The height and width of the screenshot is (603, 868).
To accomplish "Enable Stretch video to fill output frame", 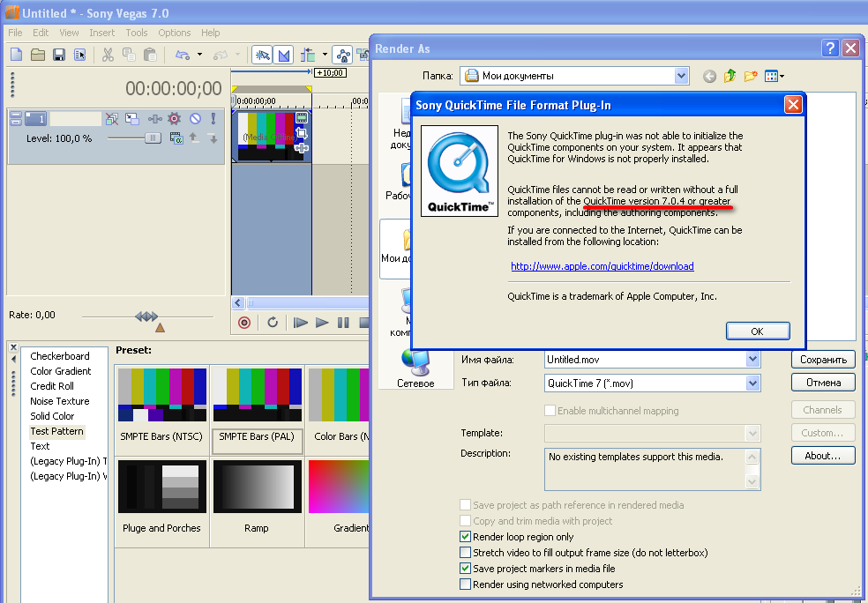I will pos(466,552).
